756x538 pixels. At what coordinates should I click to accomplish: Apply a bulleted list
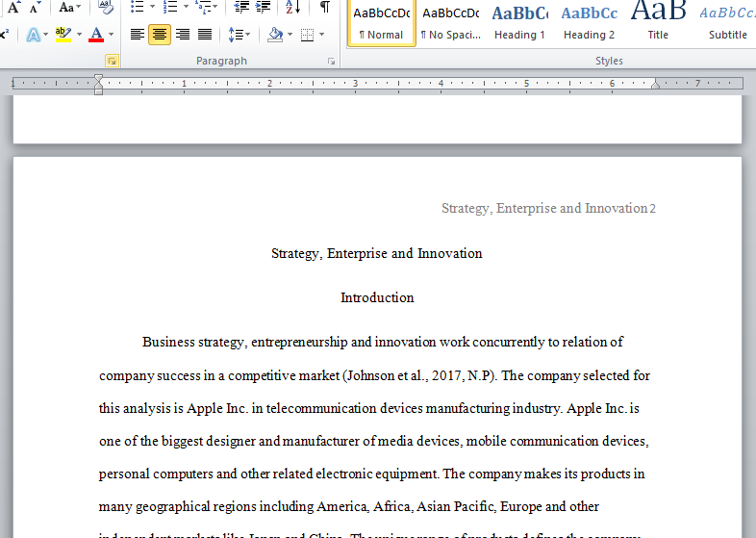coord(138,7)
